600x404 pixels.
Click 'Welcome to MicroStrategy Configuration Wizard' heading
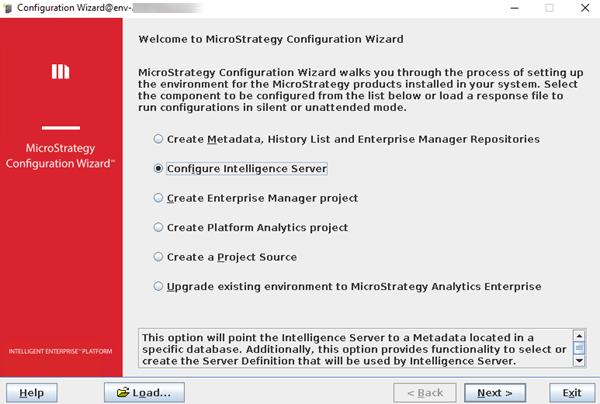click(x=271, y=39)
